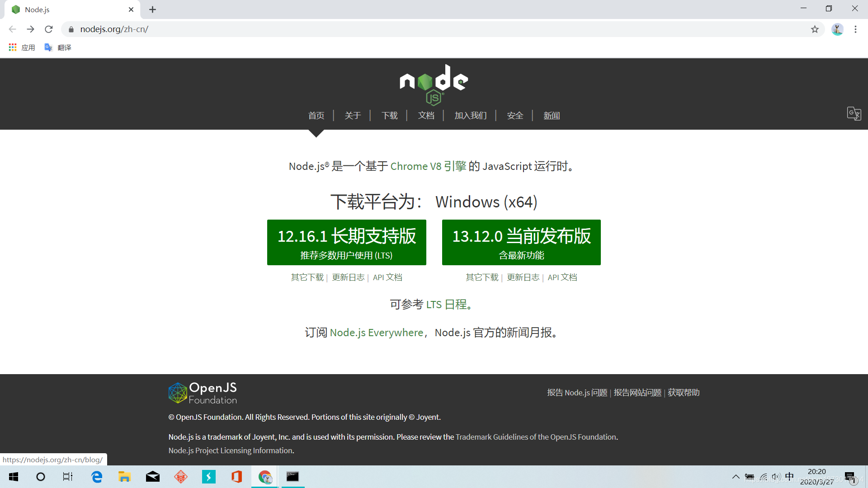Viewport: 868px width, 488px height.
Task: Go to 首页 in nav menu
Action: tap(316, 116)
